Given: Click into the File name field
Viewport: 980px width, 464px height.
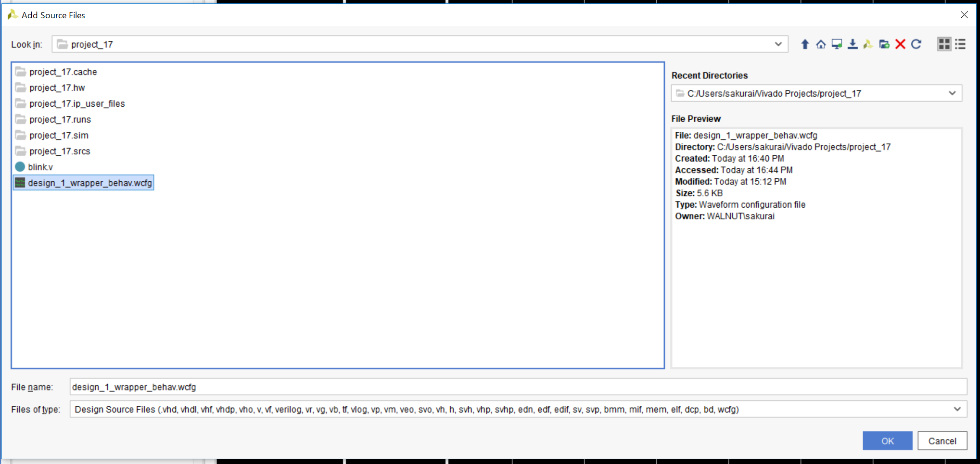Looking at the screenshot, I should 517,387.
